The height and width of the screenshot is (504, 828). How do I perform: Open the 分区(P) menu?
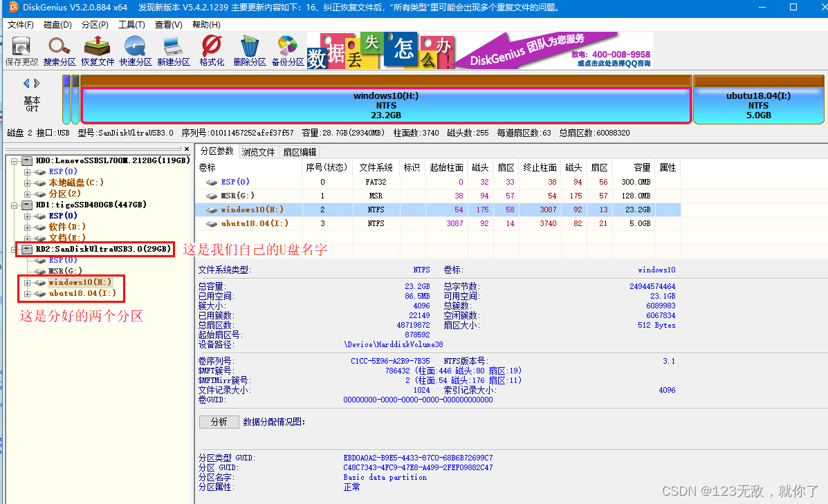[95, 25]
